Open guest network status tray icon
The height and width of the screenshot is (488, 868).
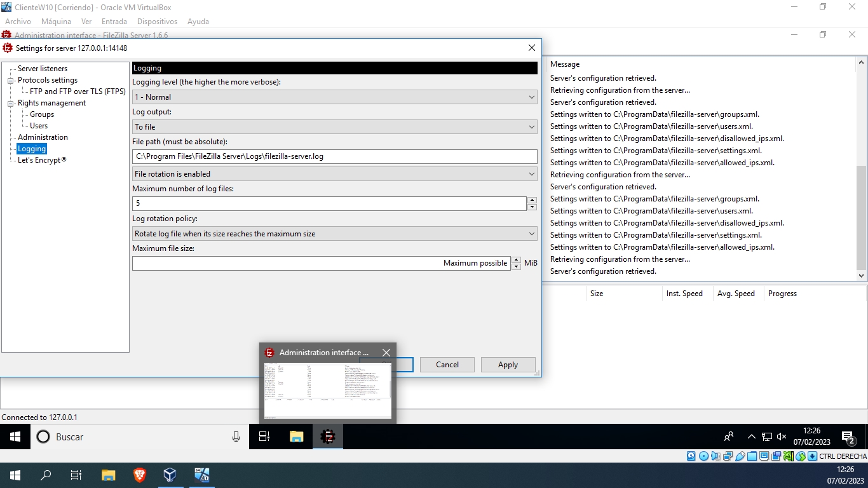767,437
